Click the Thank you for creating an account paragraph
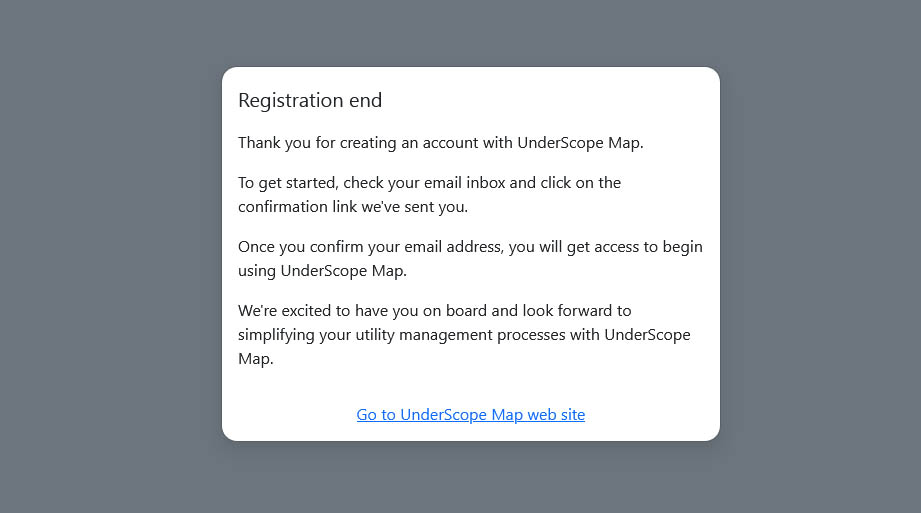This screenshot has height=513, width=921. (441, 143)
